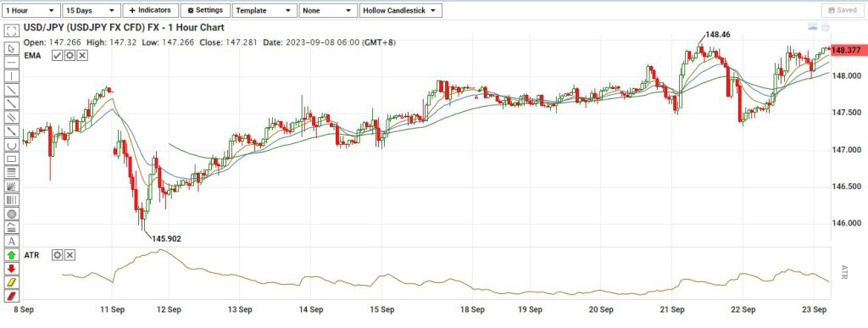Toggle the fullscreen expand icon

[12, 31]
